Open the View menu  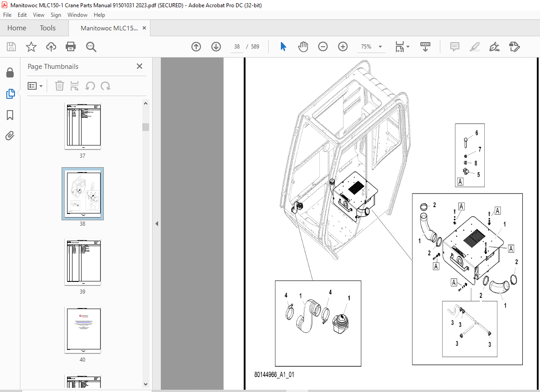39,15
